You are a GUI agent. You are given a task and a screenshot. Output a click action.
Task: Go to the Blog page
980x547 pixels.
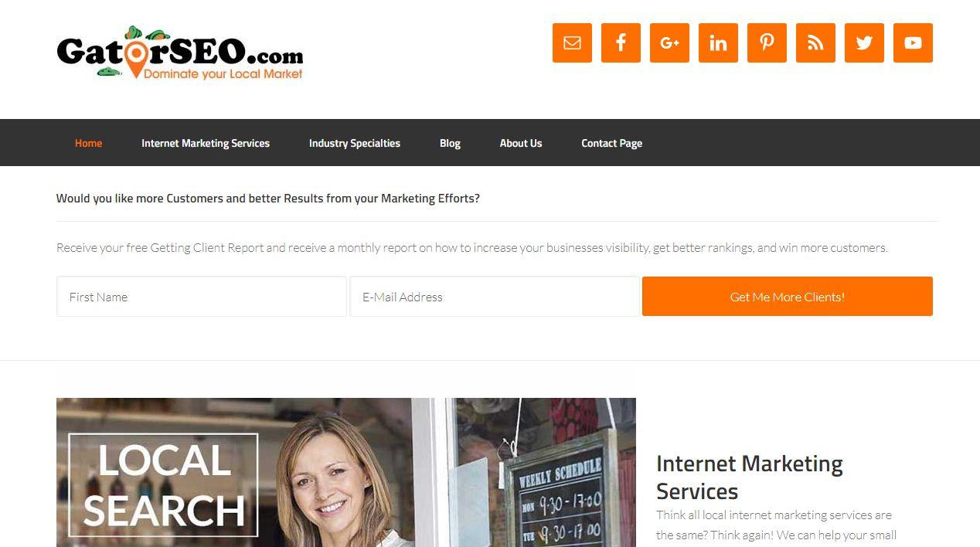pyautogui.click(x=450, y=143)
